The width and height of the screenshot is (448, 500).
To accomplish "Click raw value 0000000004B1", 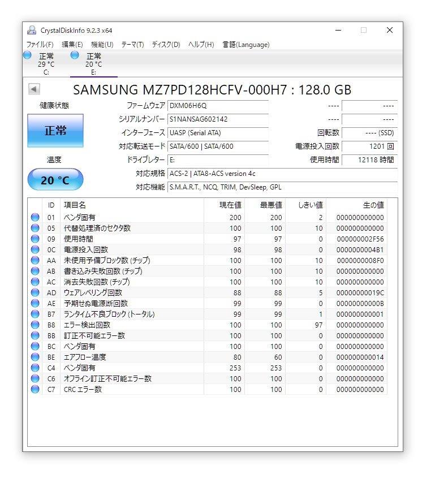I will (x=360, y=249).
